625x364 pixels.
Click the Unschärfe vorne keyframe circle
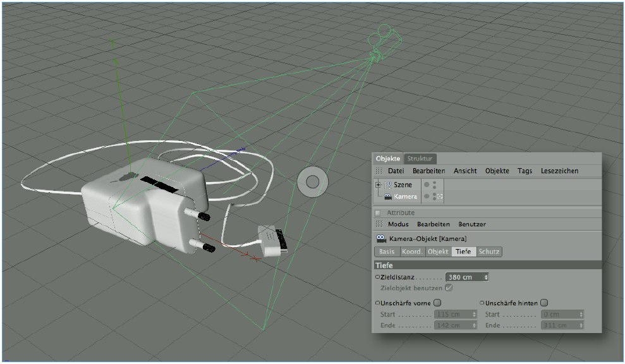(377, 303)
